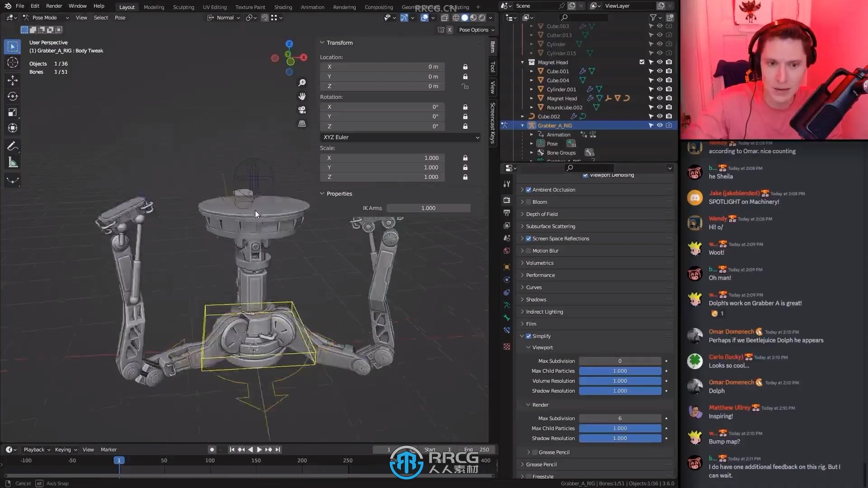This screenshot has width=868, height=488.
Task: Switch perspective/orthographic grid icon
Action: [302, 123]
